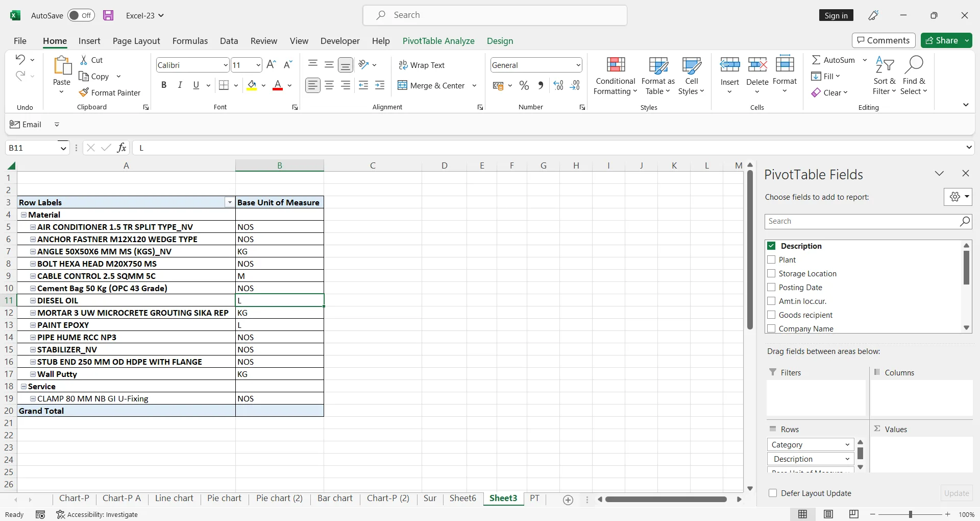Click Center horizontal alignment icon
Screen dimensions: 980x521
pyautogui.click(x=329, y=85)
